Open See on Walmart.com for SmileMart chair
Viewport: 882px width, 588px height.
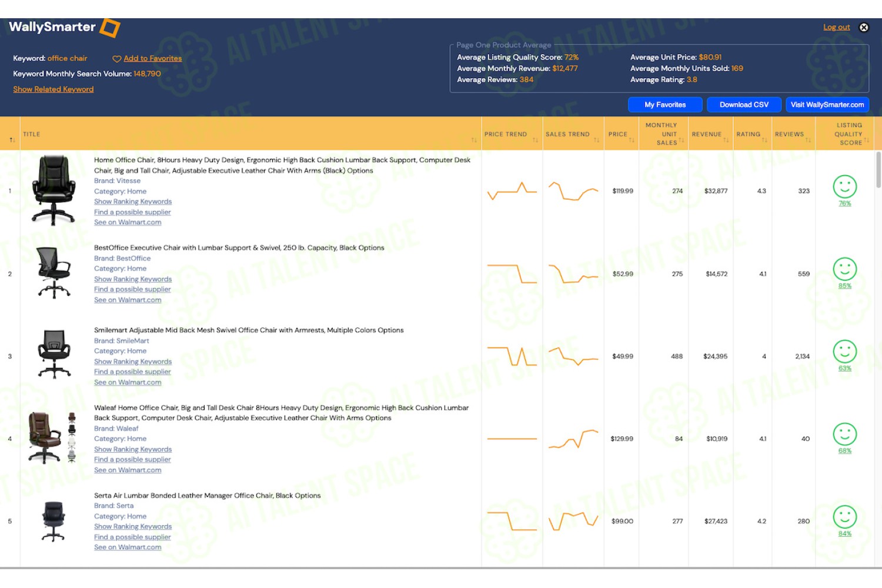click(x=128, y=382)
